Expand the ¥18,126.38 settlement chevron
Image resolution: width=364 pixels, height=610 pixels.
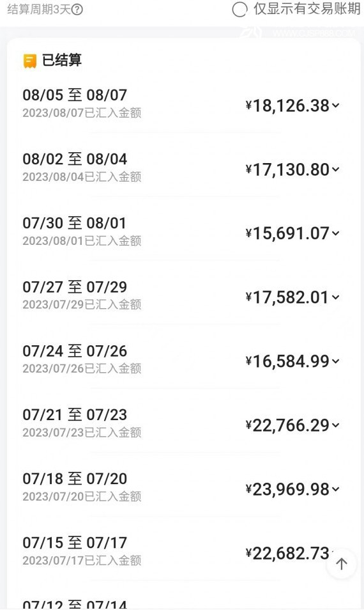click(x=336, y=105)
